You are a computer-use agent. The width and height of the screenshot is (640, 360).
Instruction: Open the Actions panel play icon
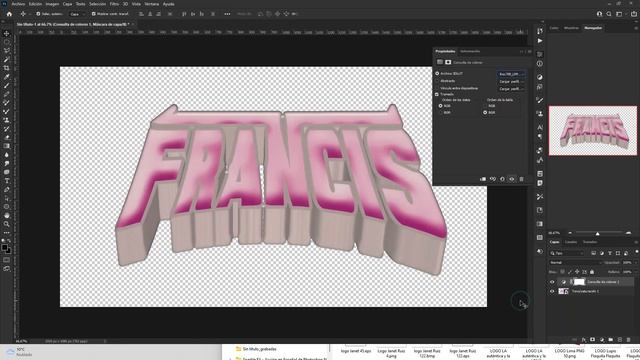[x=540, y=41]
